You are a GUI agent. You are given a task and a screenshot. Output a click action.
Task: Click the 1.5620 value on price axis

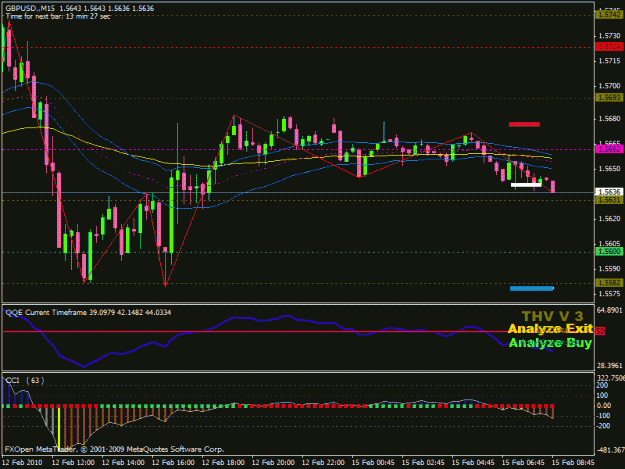609,218
